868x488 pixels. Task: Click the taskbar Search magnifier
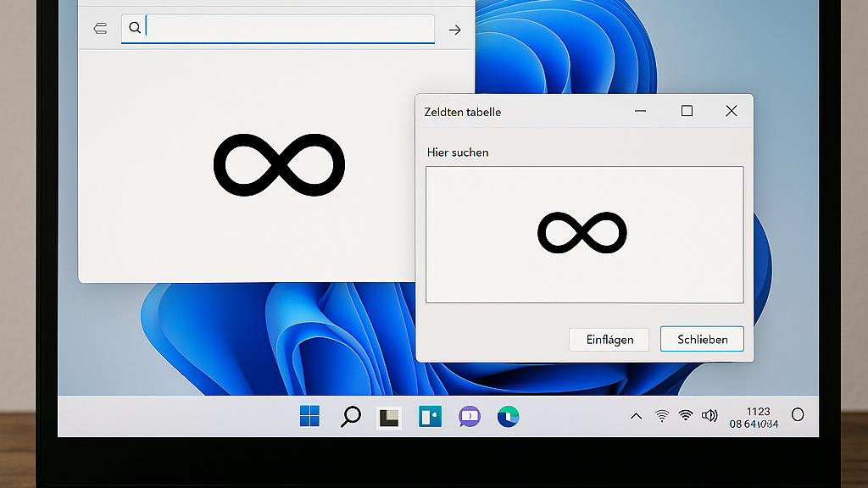tap(350, 417)
